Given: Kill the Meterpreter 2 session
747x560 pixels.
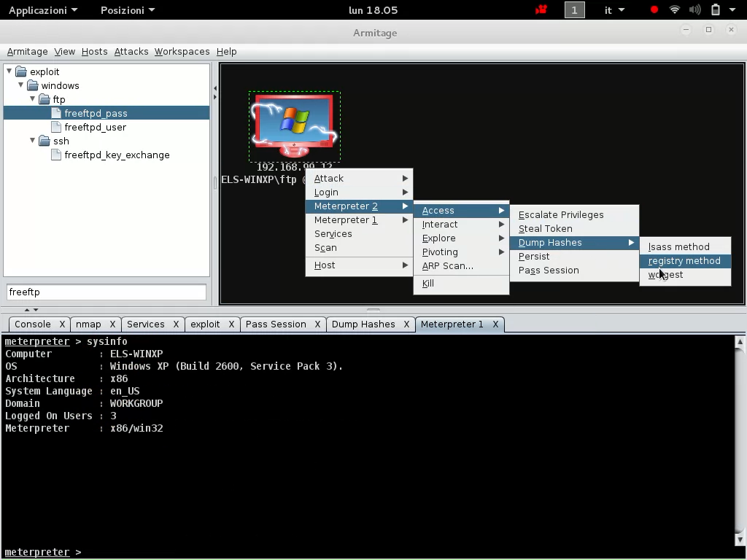Looking at the screenshot, I should click(x=461, y=284).
